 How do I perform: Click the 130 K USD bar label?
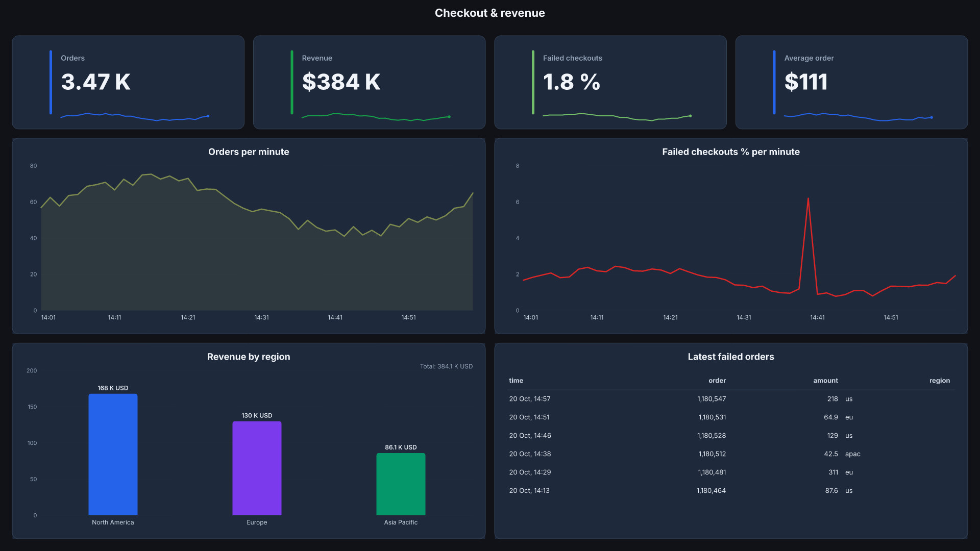(x=257, y=415)
